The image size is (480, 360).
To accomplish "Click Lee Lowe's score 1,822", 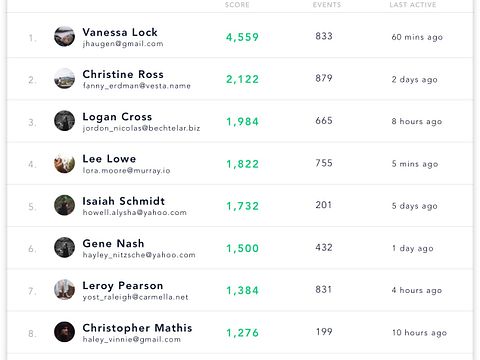I will point(243,164).
